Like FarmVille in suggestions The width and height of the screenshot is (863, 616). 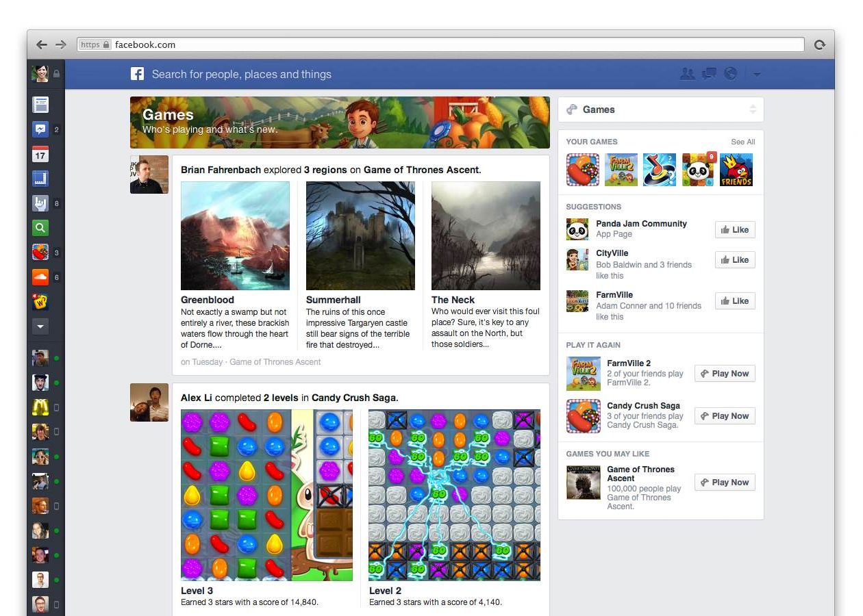click(x=734, y=300)
